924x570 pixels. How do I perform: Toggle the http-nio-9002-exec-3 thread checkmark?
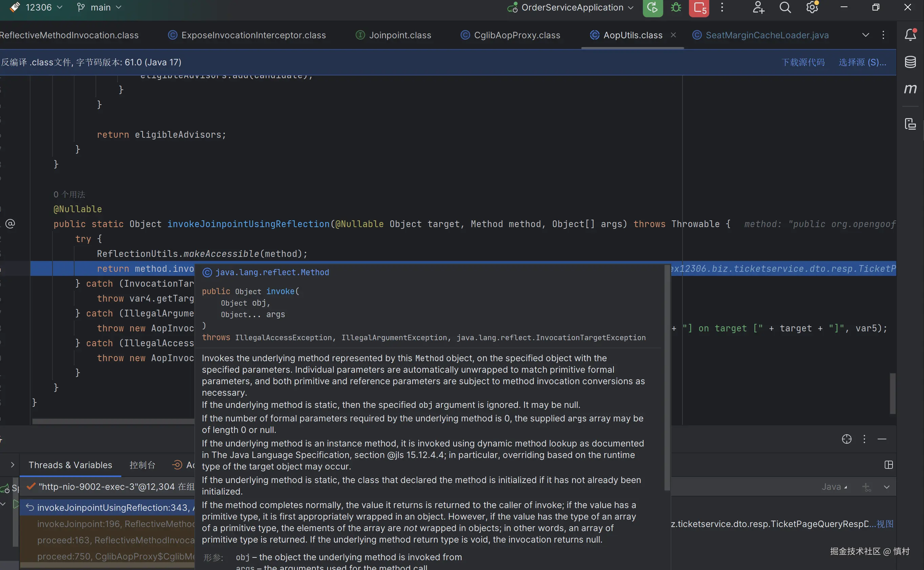coord(31,486)
